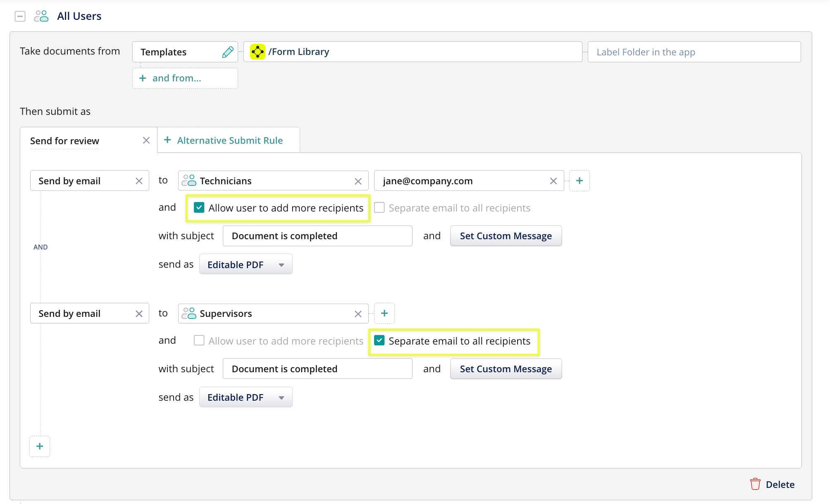Click the pencil edit icon beside Templates

coord(228,52)
